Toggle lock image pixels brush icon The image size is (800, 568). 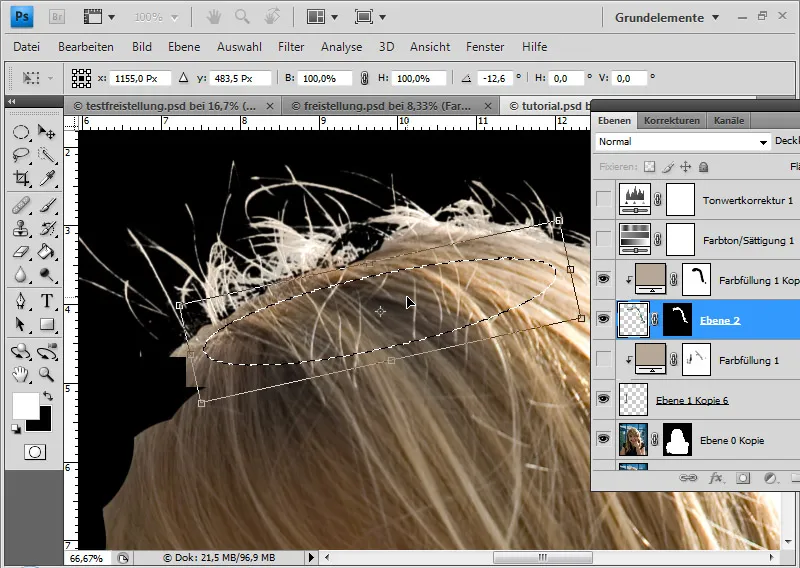668,167
